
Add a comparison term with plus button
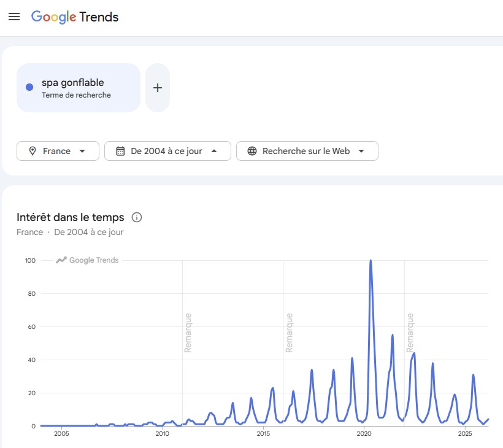coord(158,88)
